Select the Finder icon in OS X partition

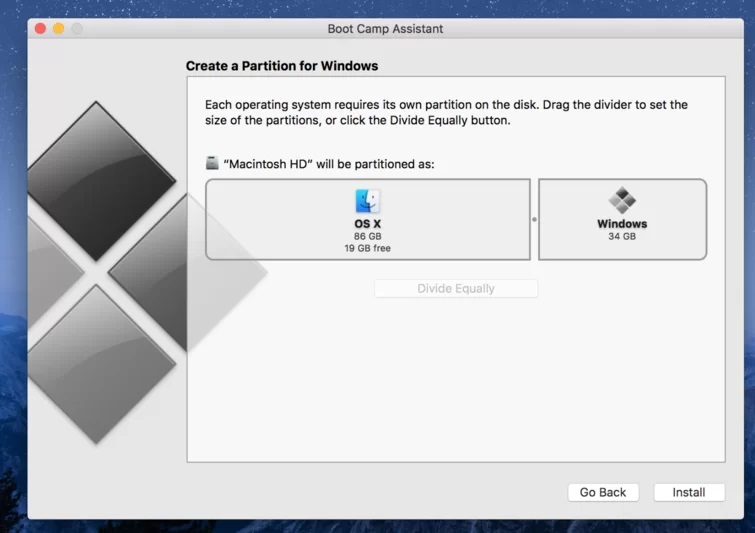367,201
